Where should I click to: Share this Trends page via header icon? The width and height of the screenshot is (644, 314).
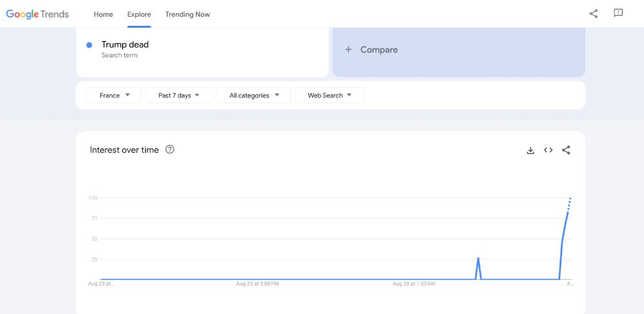tap(594, 14)
